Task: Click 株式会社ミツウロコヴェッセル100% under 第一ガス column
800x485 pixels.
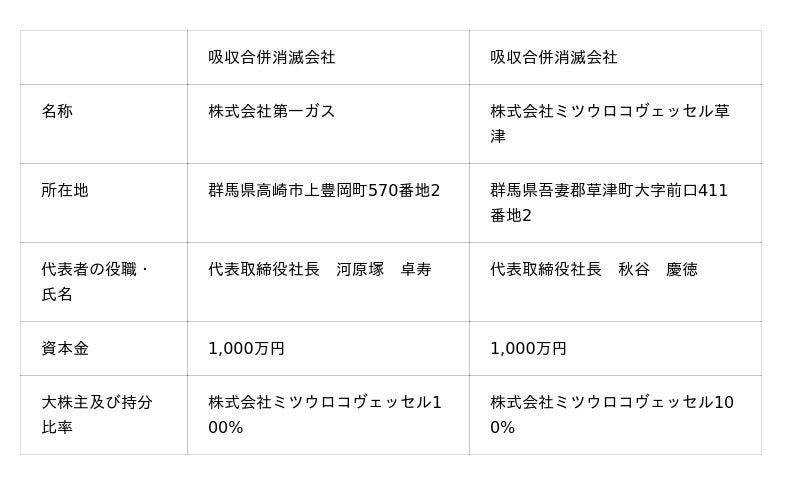Action: click(x=325, y=415)
